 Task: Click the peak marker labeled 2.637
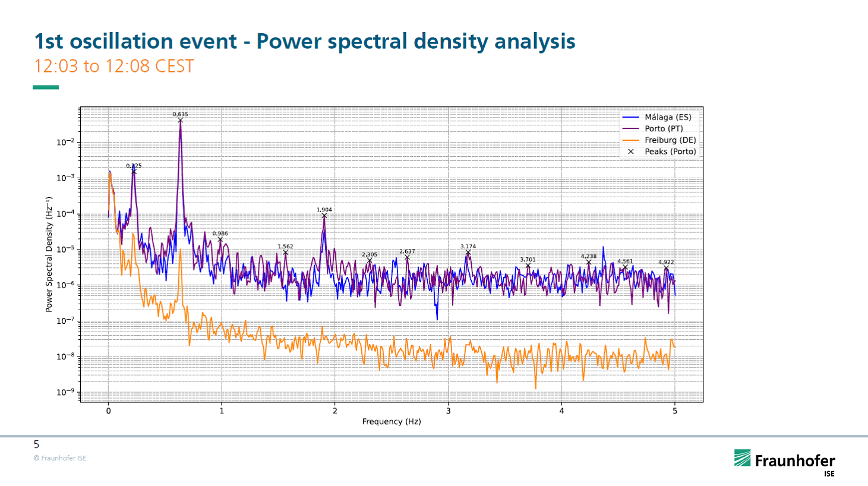click(x=408, y=257)
